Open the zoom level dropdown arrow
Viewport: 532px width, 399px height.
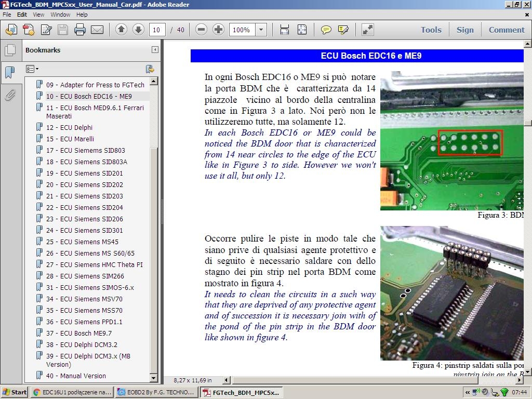tap(261, 30)
